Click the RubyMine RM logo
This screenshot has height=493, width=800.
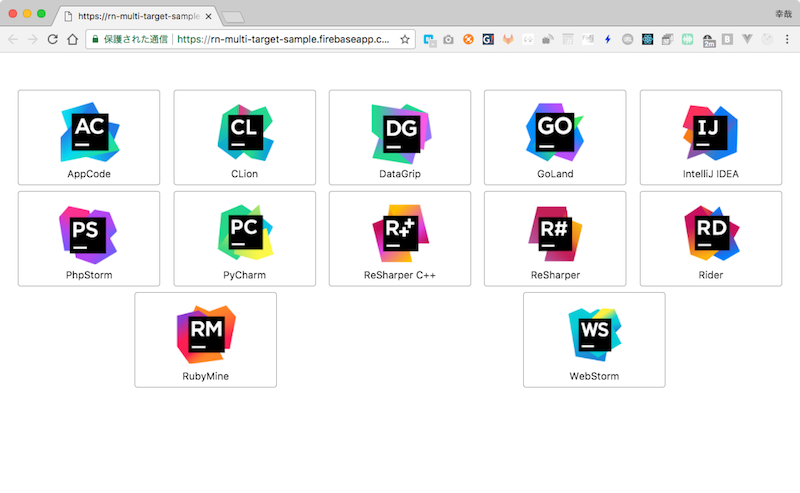click(206, 334)
